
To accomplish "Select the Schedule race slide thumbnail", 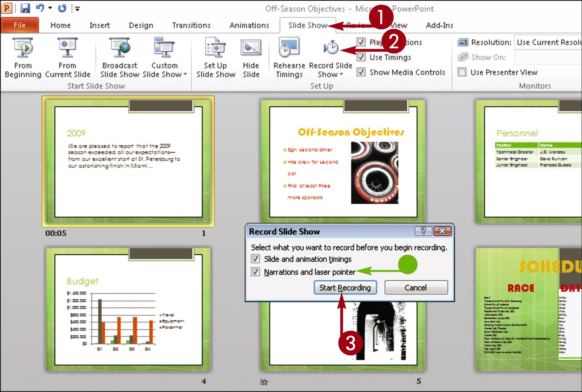I will click(529, 309).
